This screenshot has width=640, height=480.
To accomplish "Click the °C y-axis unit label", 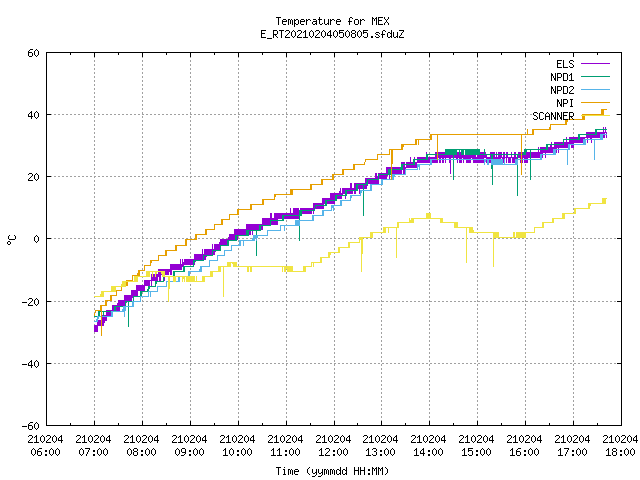I will pyautogui.click(x=11, y=240).
